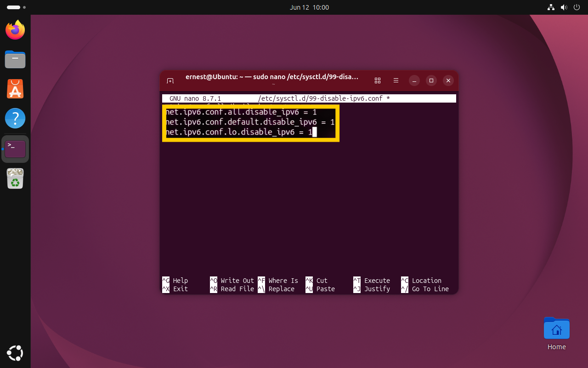588x368 pixels.
Task: Click the Where Is shortcut label
Action: [283, 281]
